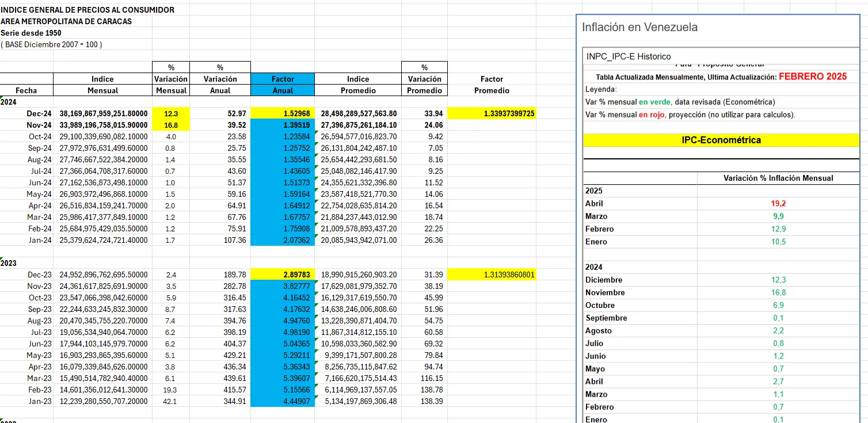Click the Jan-23 date cell
The height and width of the screenshot is (423, 868).
click(x=39, y=401)
